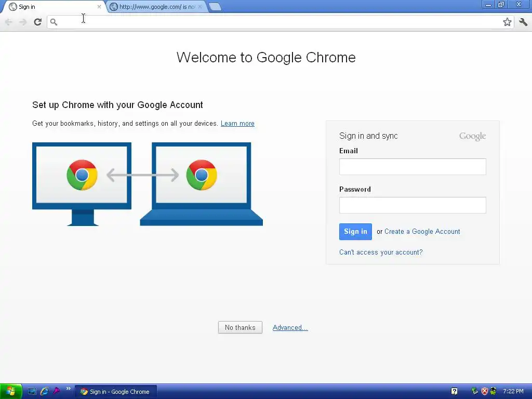Click the purple quick launch icon
Viewport: 532px width, 399px height.
[x=56, y=391]
